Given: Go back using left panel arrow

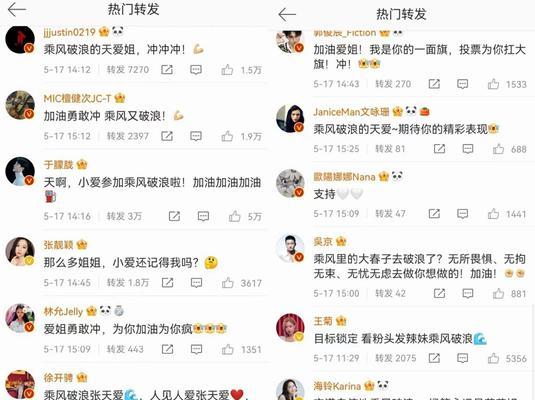Looking at the screenshot, I should (17, 10).
